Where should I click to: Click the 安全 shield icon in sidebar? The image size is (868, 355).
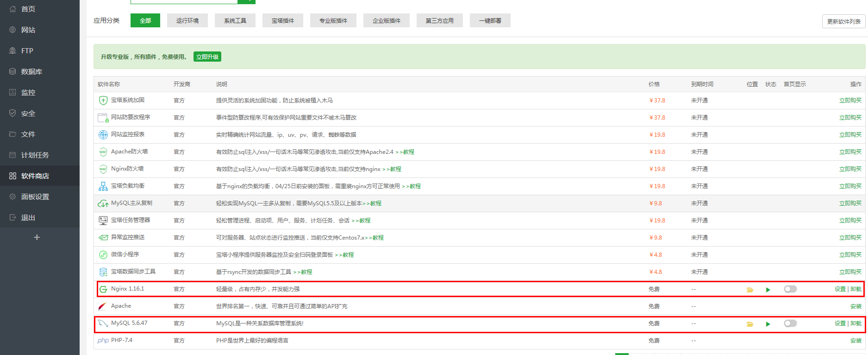click(x=12, y=113)
